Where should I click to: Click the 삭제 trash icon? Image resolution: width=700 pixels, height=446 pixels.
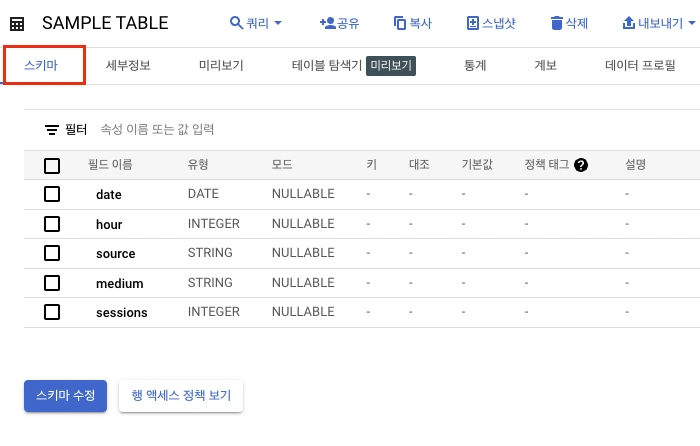[556, 23]
